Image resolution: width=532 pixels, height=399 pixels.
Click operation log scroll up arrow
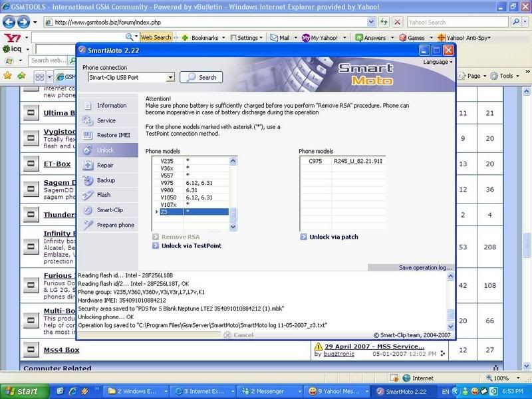[x=451, y=276]
